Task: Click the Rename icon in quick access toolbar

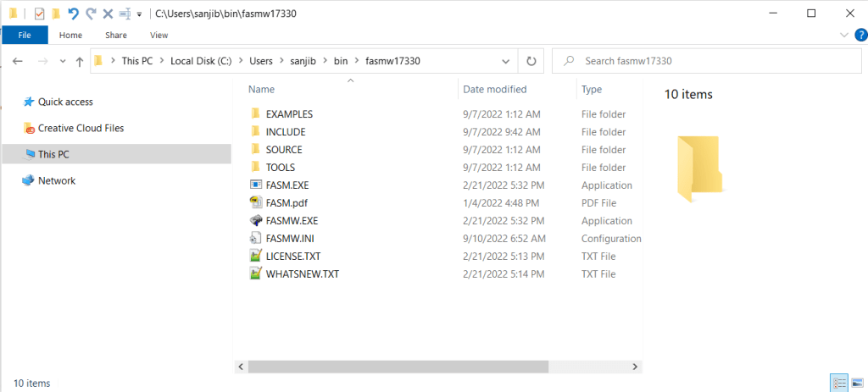Action: pyautogui.click(x=125, y=14)
